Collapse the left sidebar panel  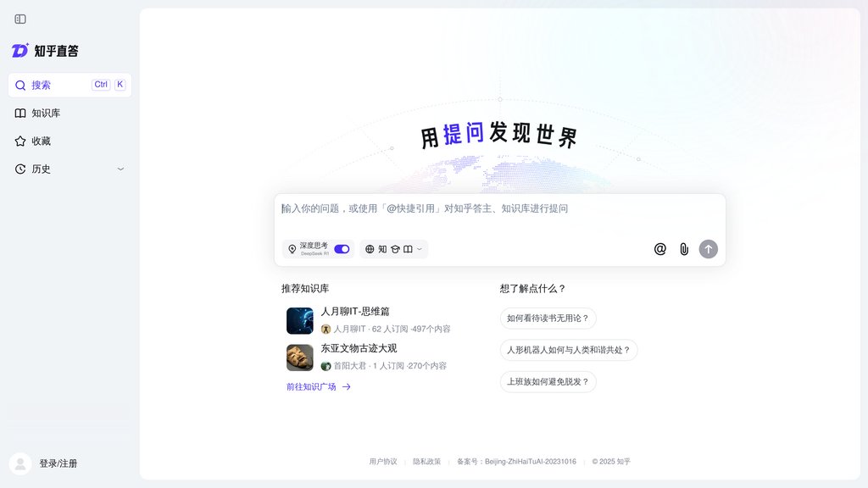[19, 18]
